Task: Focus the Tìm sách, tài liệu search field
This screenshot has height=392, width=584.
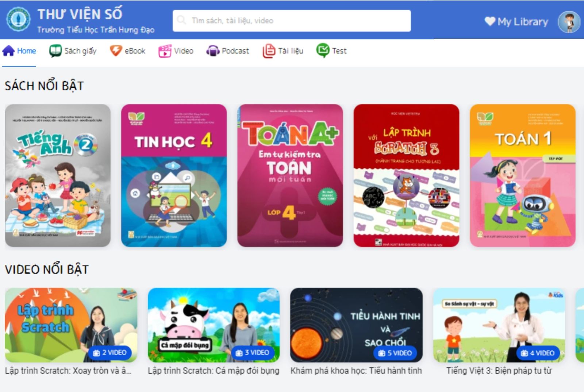Action: (292, 20)
